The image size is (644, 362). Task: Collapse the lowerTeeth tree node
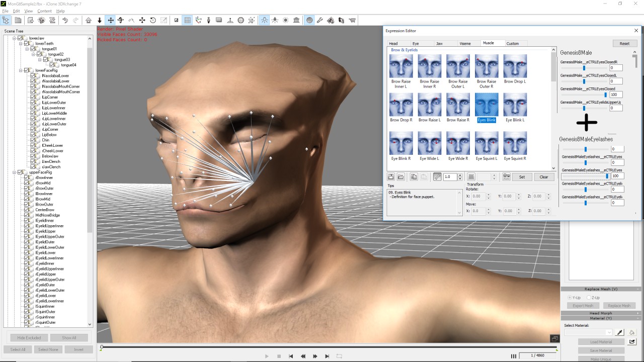(21, 44)
